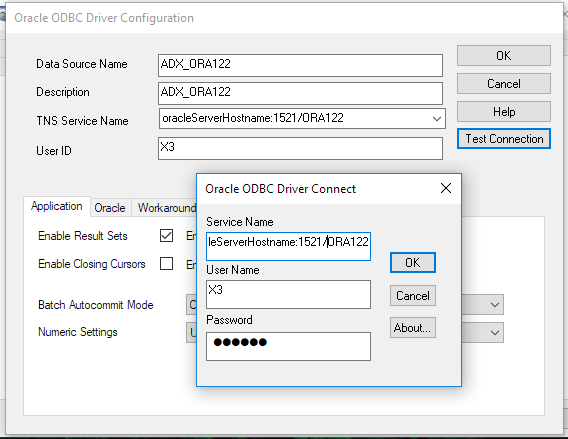Screen dimensions: 568x439
Task: Click the Help button
Action: click(504, 112)
